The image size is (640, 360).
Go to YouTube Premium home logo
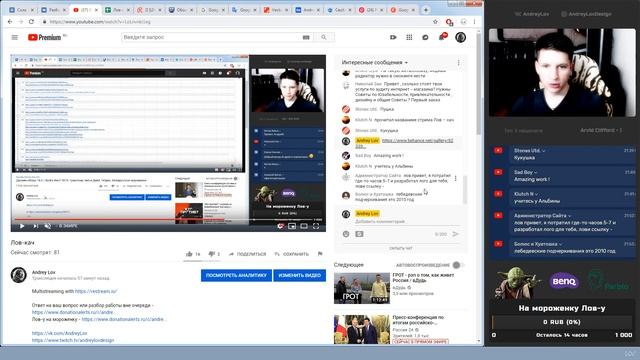[x=44, y=38]
